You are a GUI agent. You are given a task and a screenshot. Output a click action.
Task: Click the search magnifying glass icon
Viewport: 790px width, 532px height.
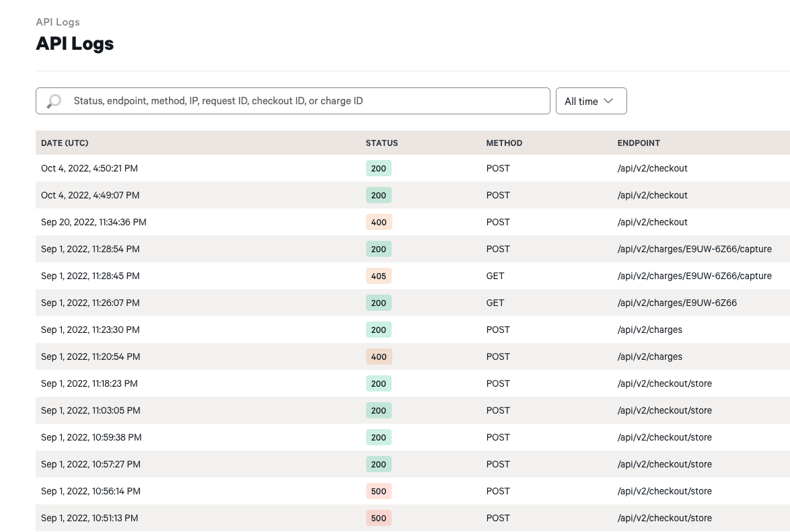(54, 101)
